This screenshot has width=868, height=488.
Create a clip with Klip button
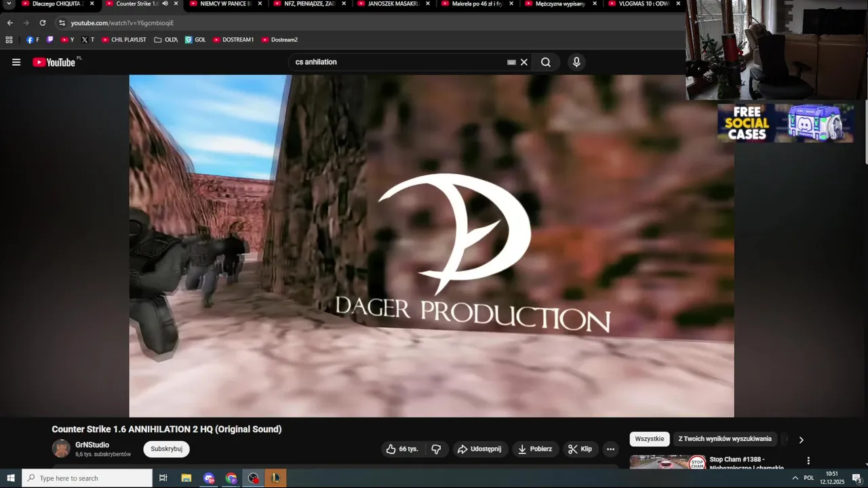click(580, 449)
